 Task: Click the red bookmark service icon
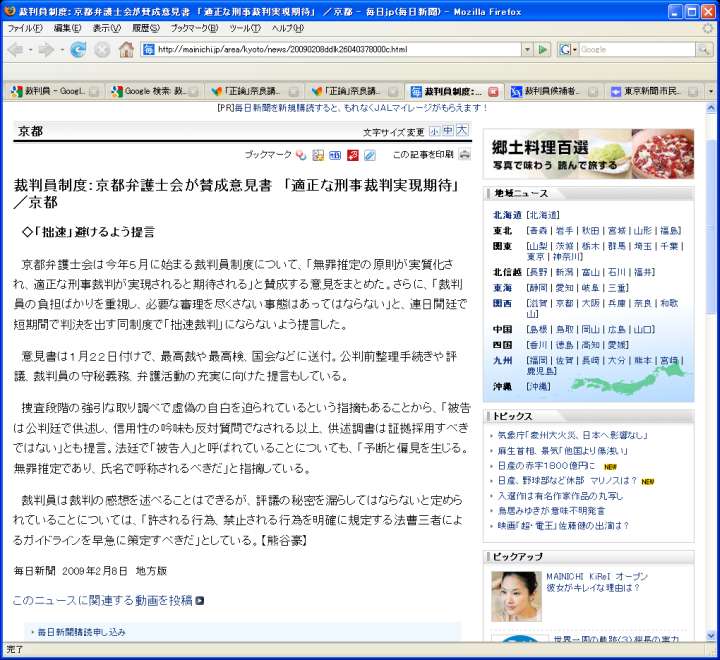352,155
